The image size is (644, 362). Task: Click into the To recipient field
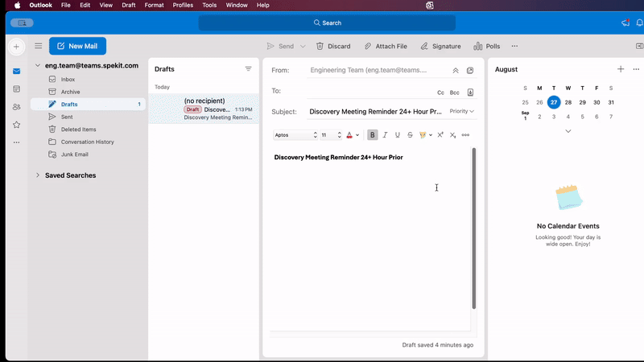366,92
